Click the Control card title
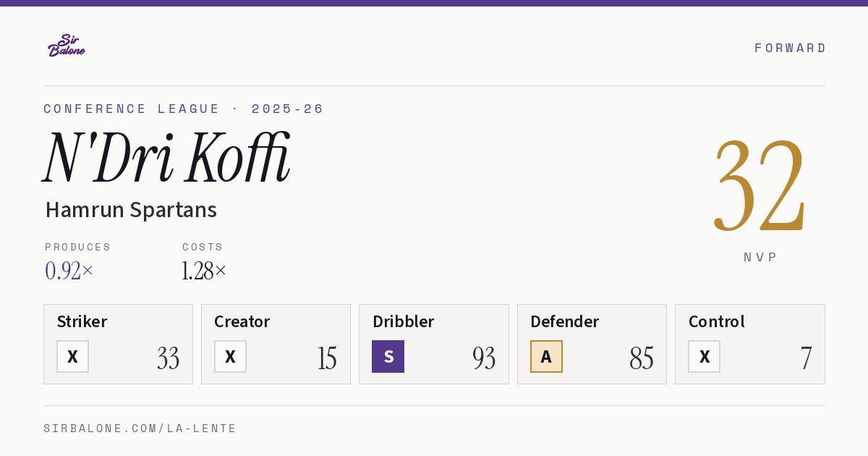Screen dimensions: 868x456 click(x=717, y=321)
